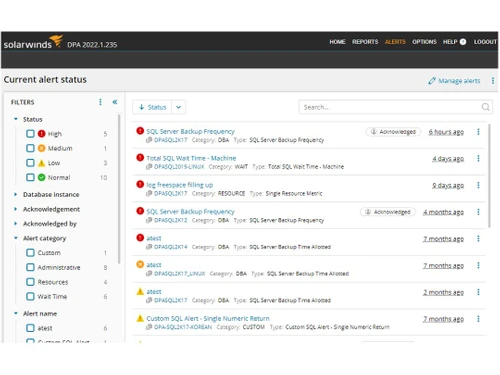Check the atest alert name filter

click(x=30, y=328)
